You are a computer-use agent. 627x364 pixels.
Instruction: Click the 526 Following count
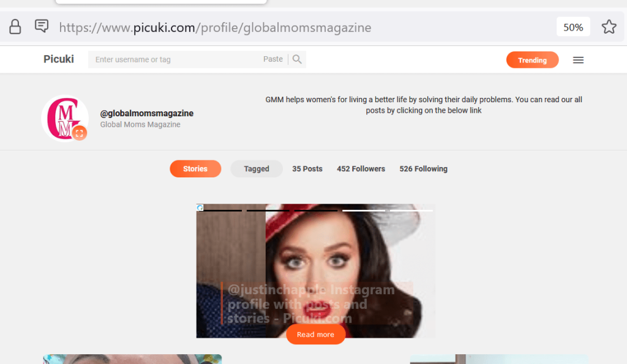coord(423,169)
